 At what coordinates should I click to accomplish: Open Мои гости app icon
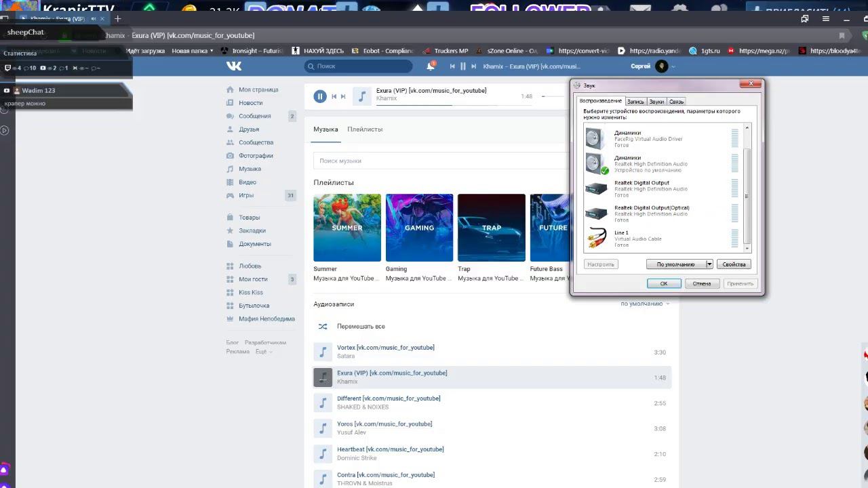click(x=231, y=279)
